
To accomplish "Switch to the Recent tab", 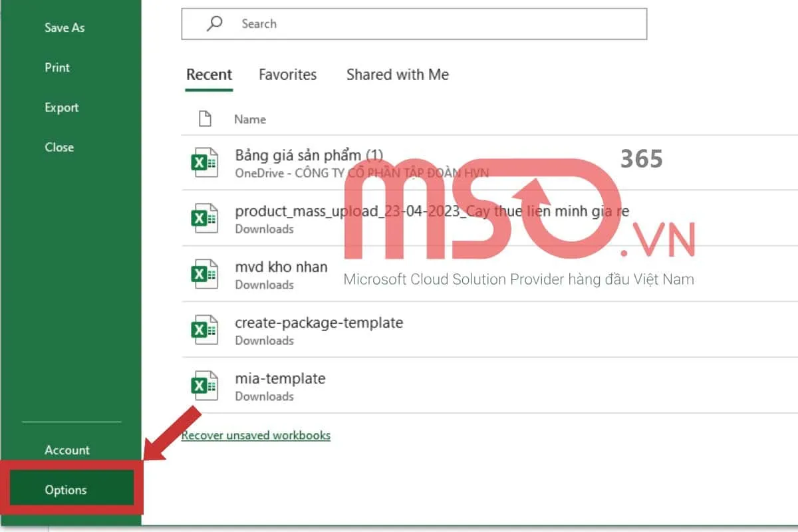I will [x=209, y=75].
